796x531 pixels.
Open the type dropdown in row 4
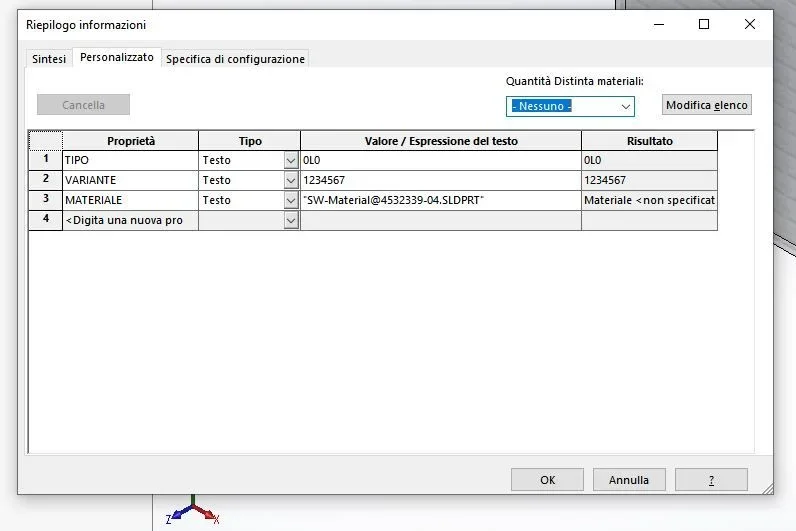pyautogui.click(x=291, y=220)
